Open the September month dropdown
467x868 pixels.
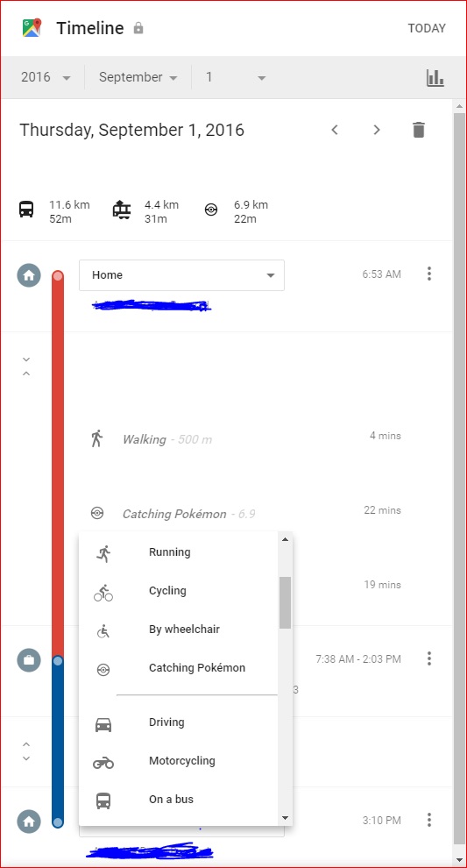tap(138, 77)
